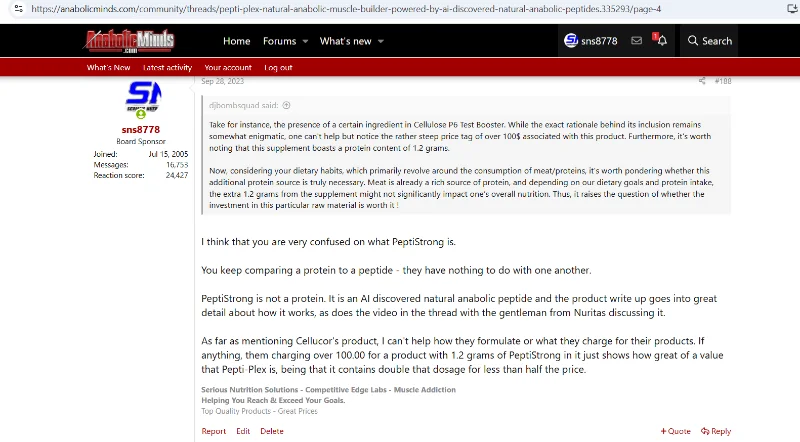The height and width of the screenshot is (442, 800).
Task: Open the conversations envelope icon
Action: pyautogui.click(x=636, y=40)
